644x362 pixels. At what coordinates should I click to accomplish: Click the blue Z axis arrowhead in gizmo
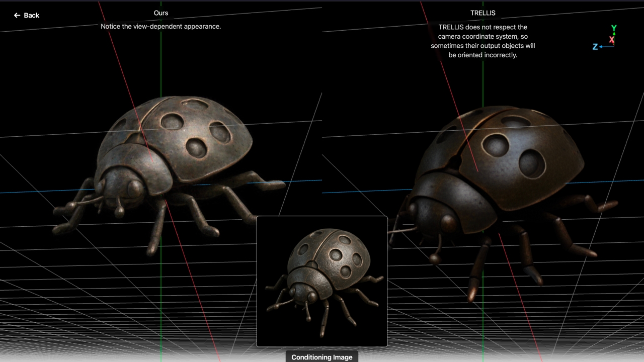click(601, 47)
